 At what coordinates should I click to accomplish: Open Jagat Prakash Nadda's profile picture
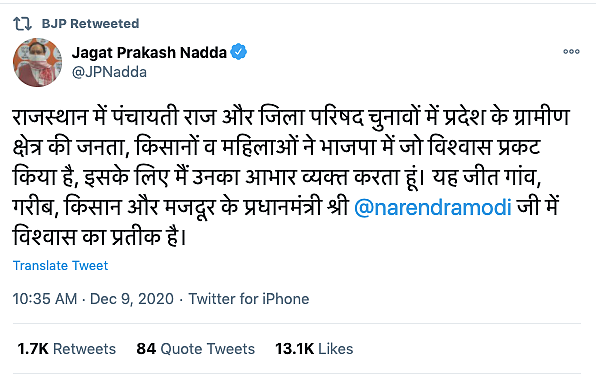pyautogui.click(x=37, y=62)
